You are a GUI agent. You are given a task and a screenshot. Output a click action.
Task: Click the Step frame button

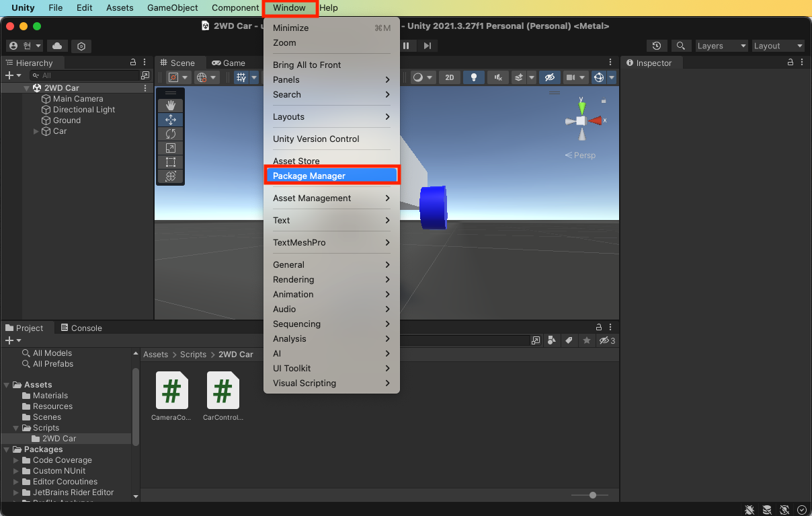427,46
